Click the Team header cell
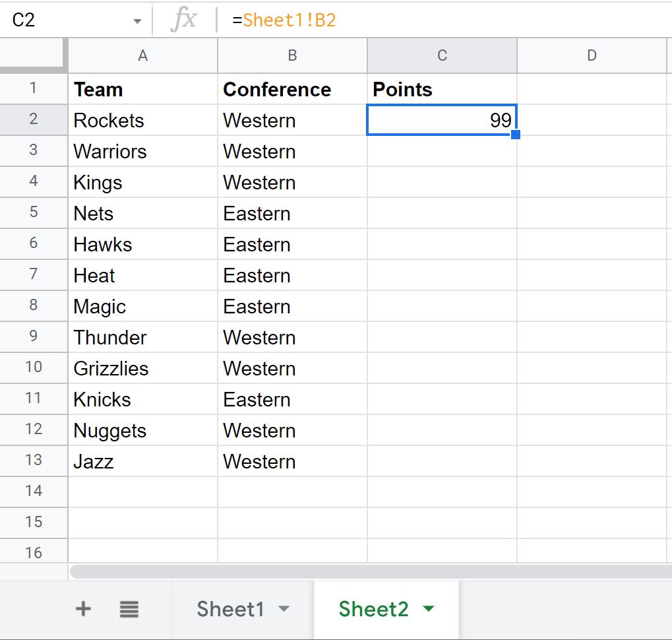Screen dimensions: 672x640 click(x=142, y=89)
